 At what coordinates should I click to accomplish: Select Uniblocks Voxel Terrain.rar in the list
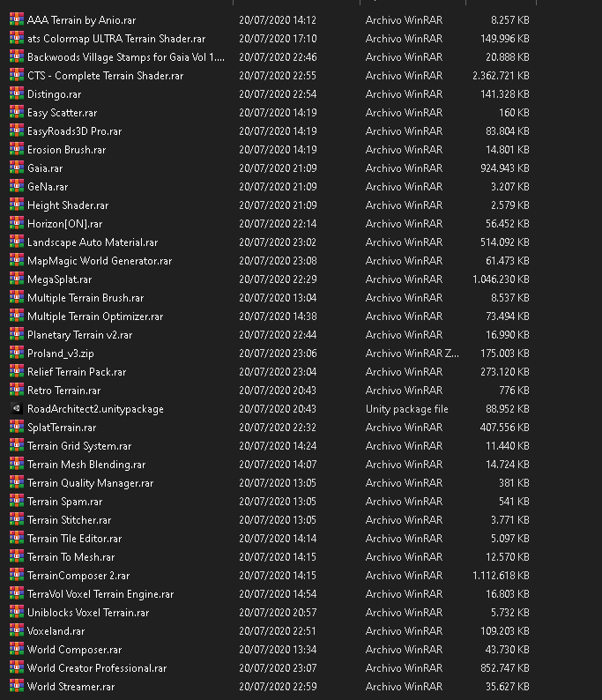click(x=88, y=612)
